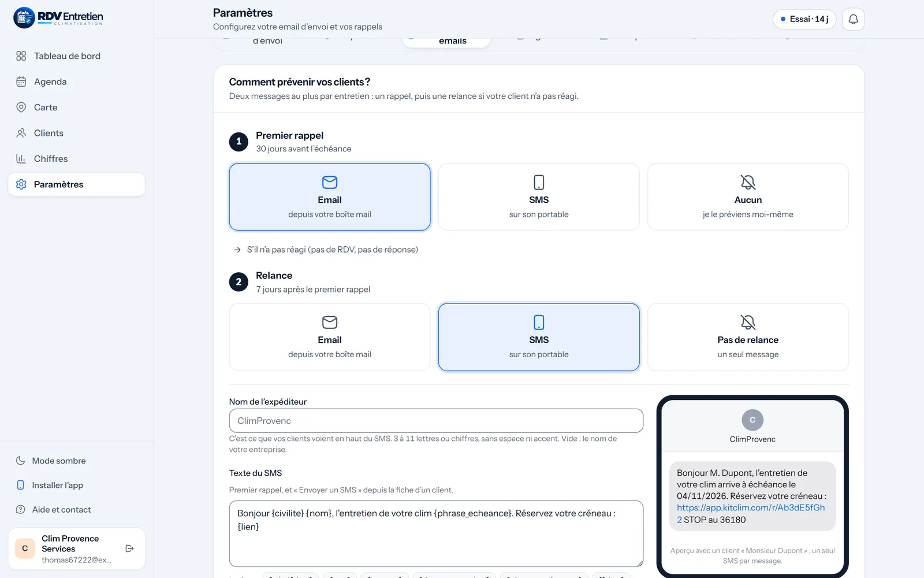Toggle Mode sombre dark theme
924x578 pixels.
pos(76,461)
